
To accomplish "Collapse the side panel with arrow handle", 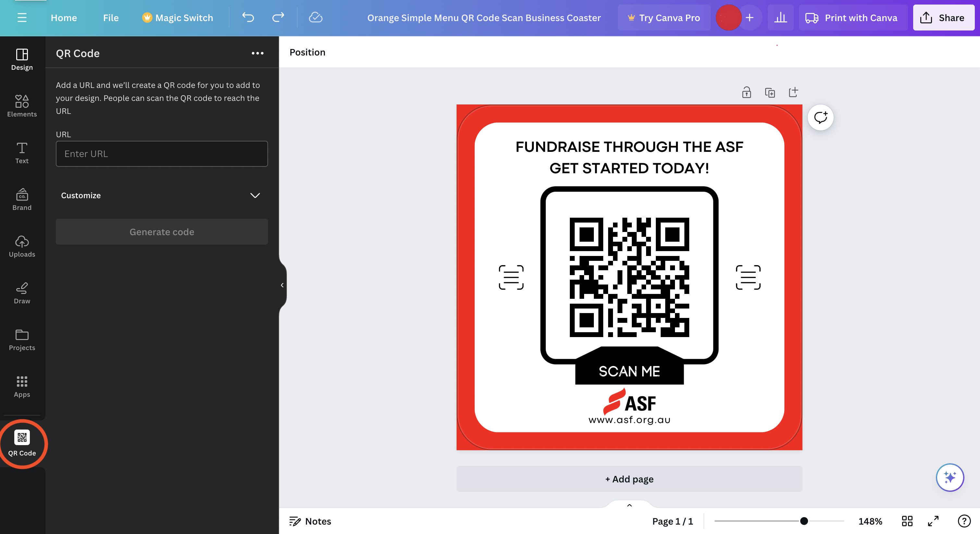I will pos(282,285).
